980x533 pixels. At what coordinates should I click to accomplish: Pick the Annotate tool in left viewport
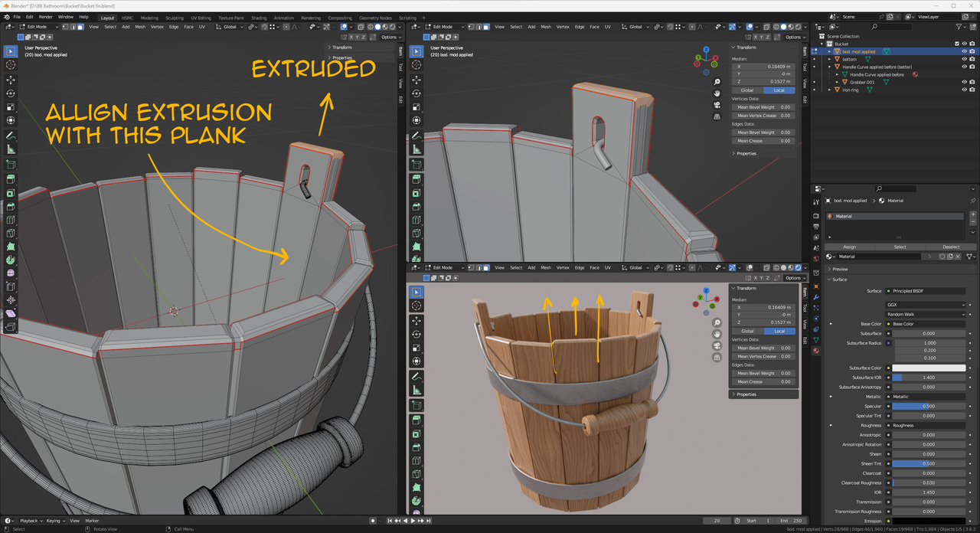tap(11, 136)
